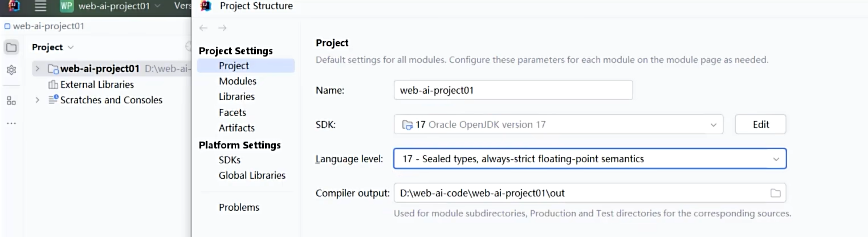Select Project under Project Settings

246,66
